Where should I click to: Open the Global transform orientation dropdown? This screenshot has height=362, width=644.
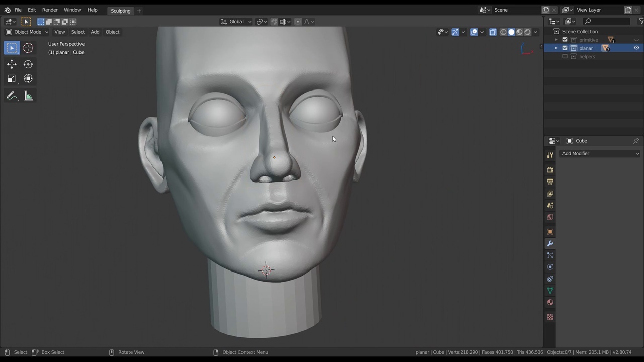click(x=236, y=21)
